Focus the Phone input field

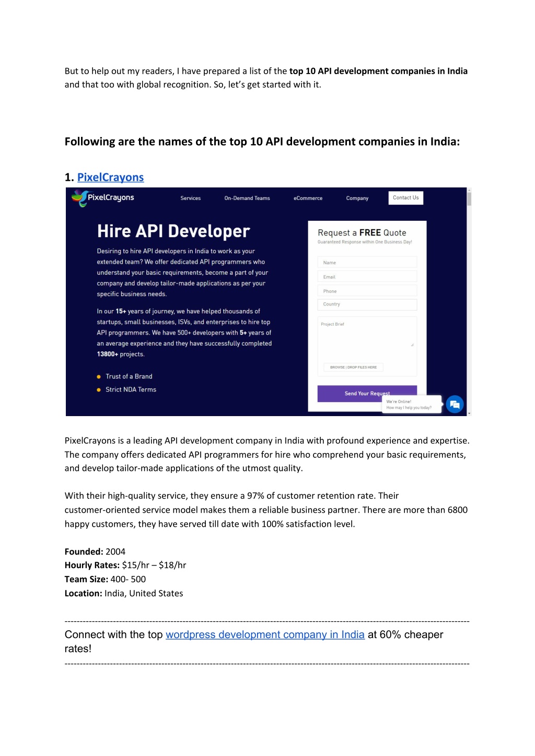click(367, 291)
